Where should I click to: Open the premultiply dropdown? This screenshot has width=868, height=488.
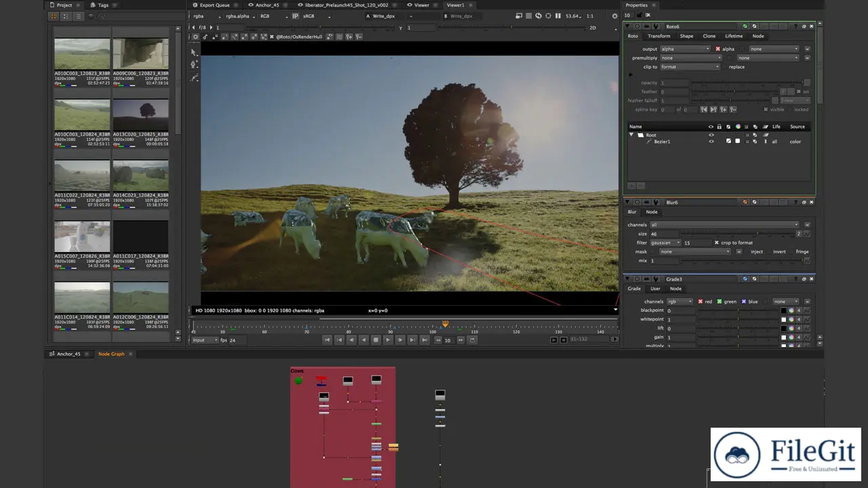click(690, 58)
